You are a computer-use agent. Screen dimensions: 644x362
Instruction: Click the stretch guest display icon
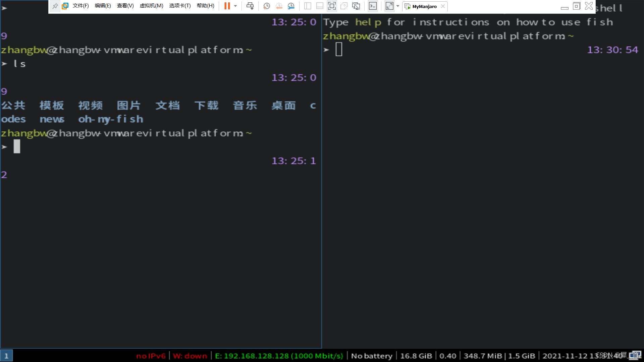pos(389,6)
